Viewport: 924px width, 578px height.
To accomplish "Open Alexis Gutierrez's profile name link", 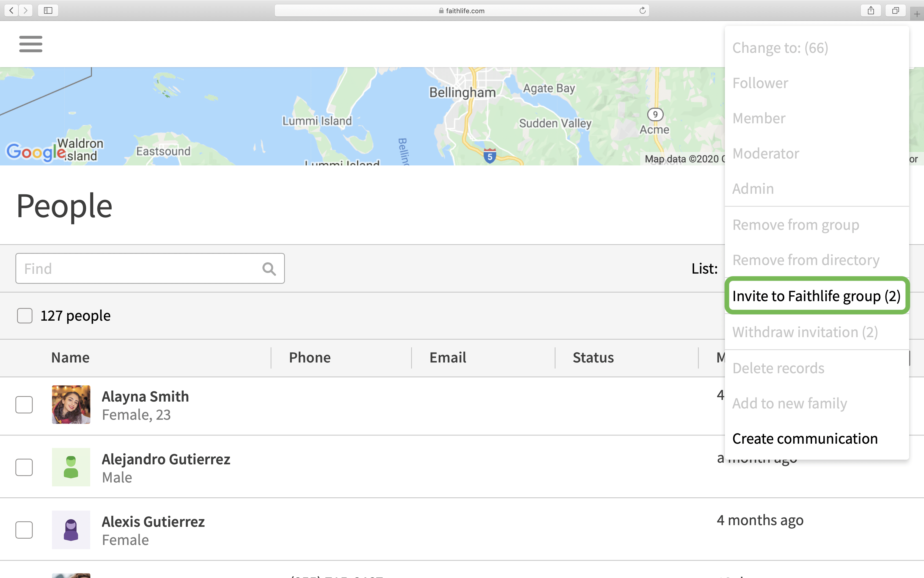I will (x=153, y=522).
